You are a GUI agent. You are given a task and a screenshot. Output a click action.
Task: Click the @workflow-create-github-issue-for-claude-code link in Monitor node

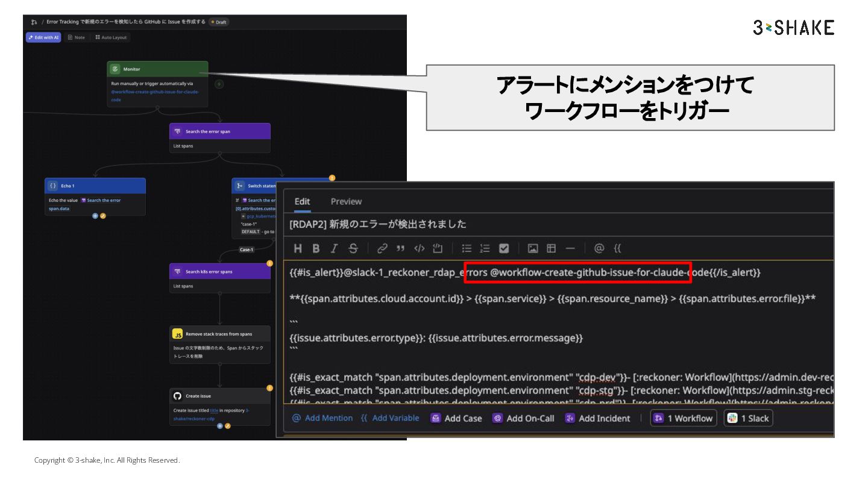click(x=155, y=96)
